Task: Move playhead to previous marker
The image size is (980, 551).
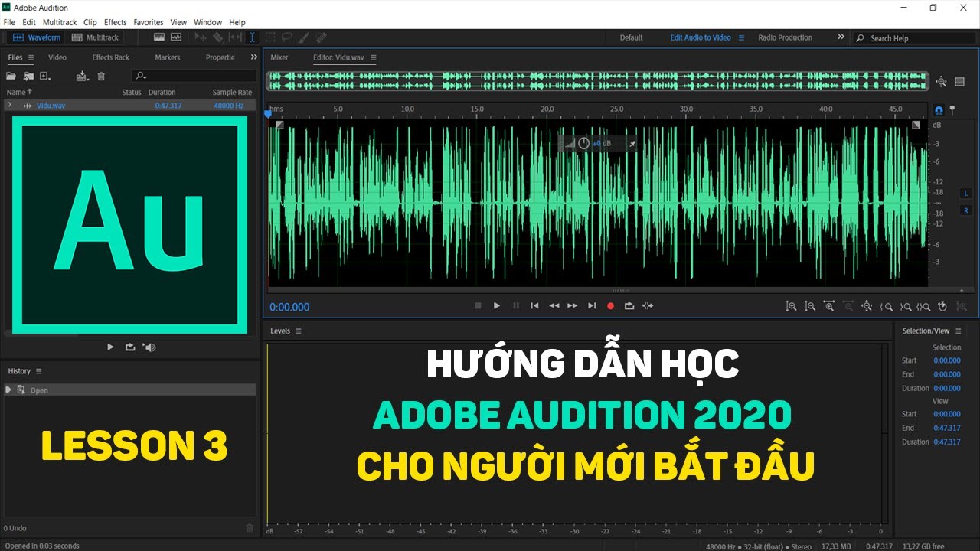Action: [x=534, y=305]
